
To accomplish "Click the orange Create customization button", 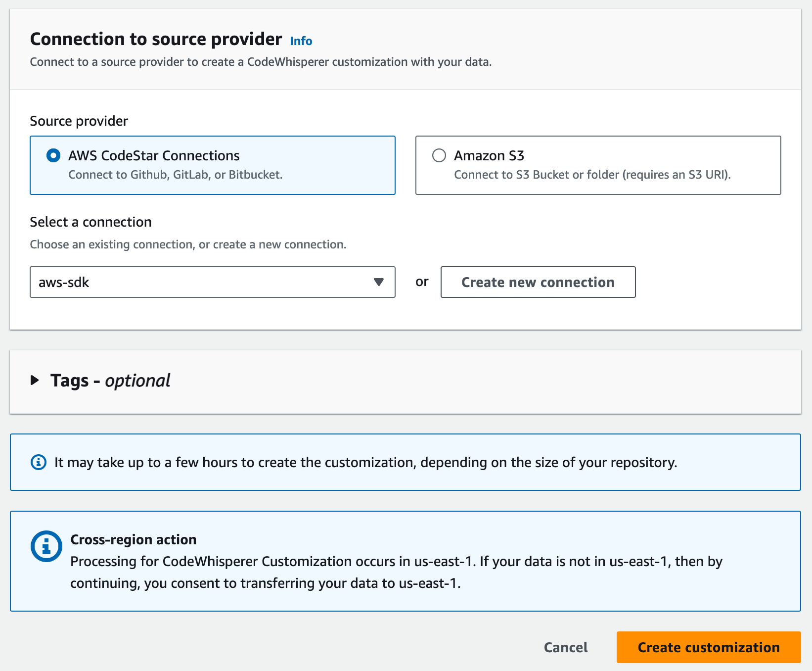I will (708, 647).
